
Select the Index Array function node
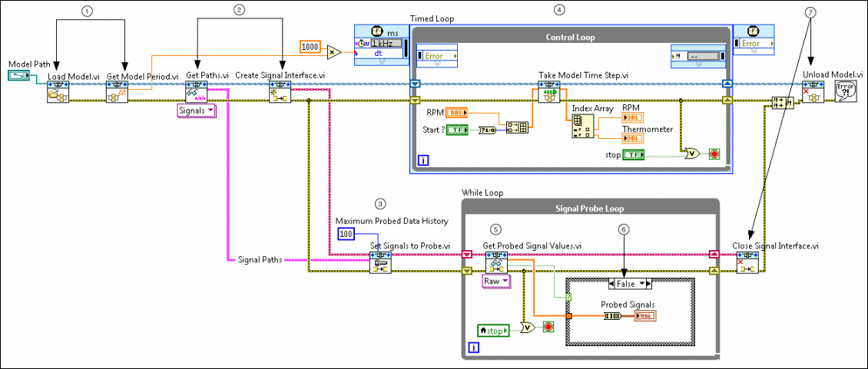[583, 127]
